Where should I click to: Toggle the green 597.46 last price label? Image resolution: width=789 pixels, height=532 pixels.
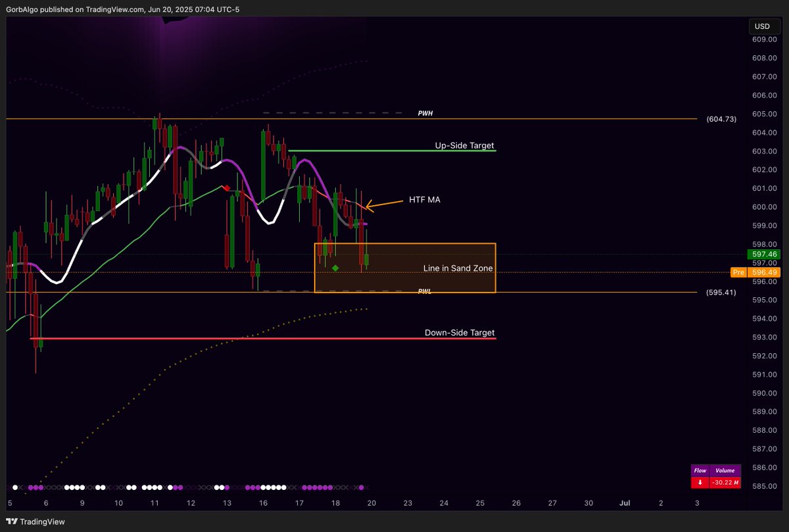click(763, 254)
